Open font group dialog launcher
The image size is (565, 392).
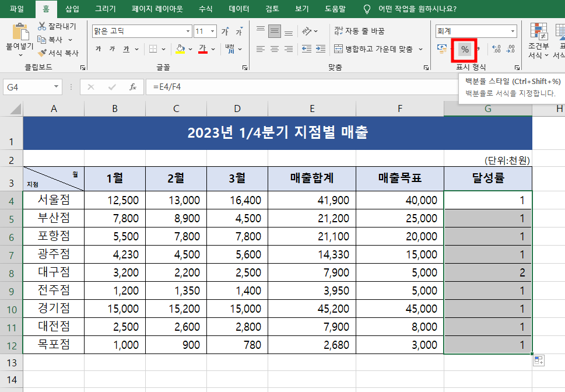click(x=245, y=68)
